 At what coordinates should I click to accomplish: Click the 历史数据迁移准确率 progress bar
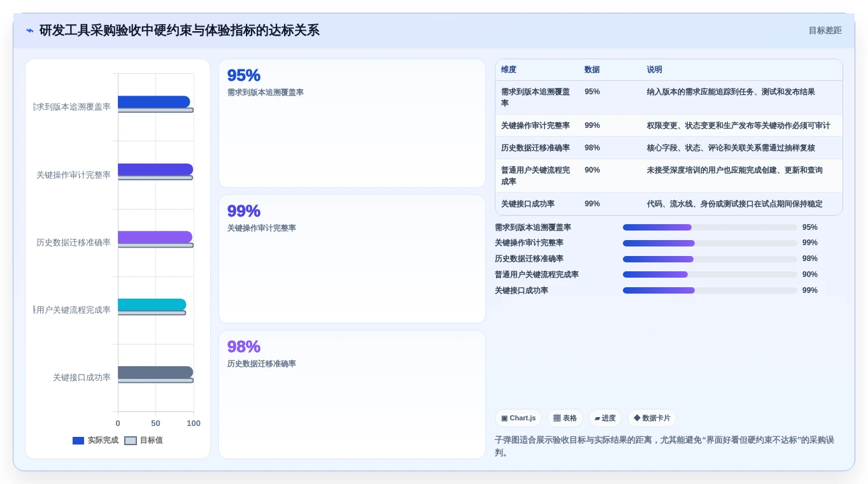(x=710, y=259)
